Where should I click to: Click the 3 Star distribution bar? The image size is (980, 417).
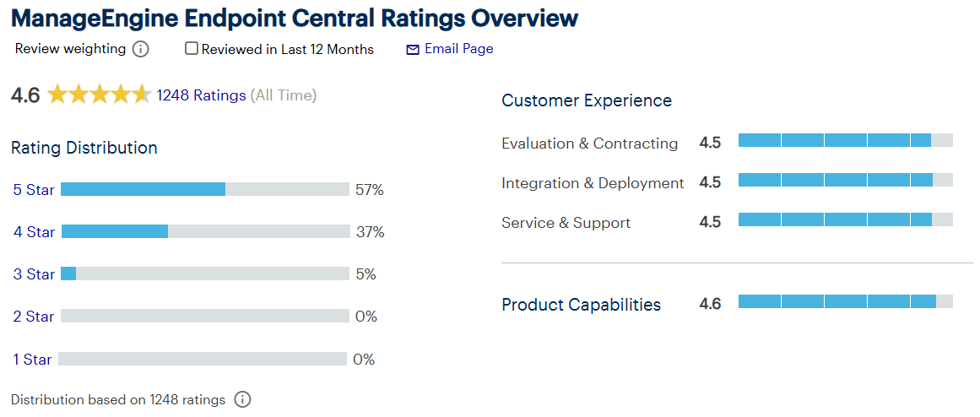pyautogui.click(x=204, y=273)
